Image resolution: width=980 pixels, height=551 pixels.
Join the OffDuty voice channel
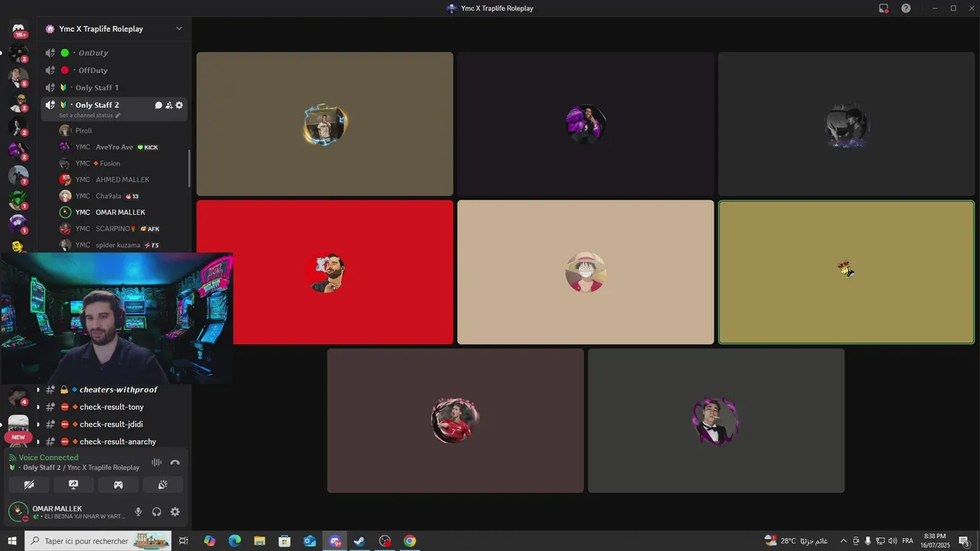coord(115,70)
